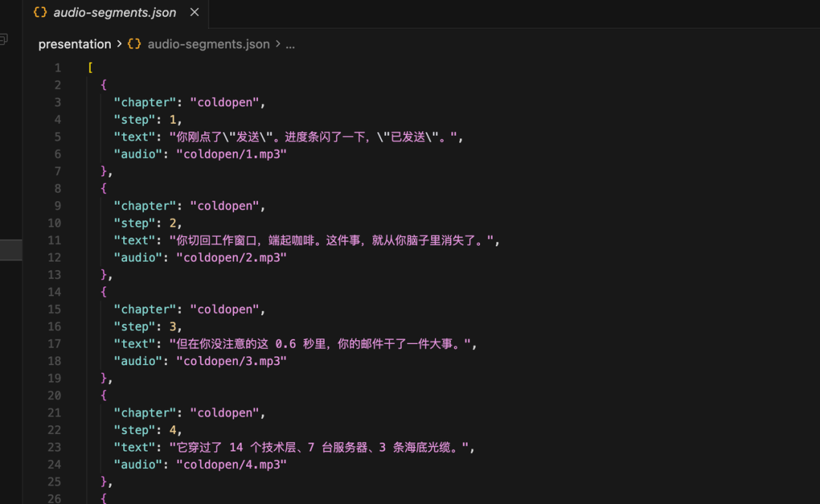Click line number 20 in the gutter

55,395
